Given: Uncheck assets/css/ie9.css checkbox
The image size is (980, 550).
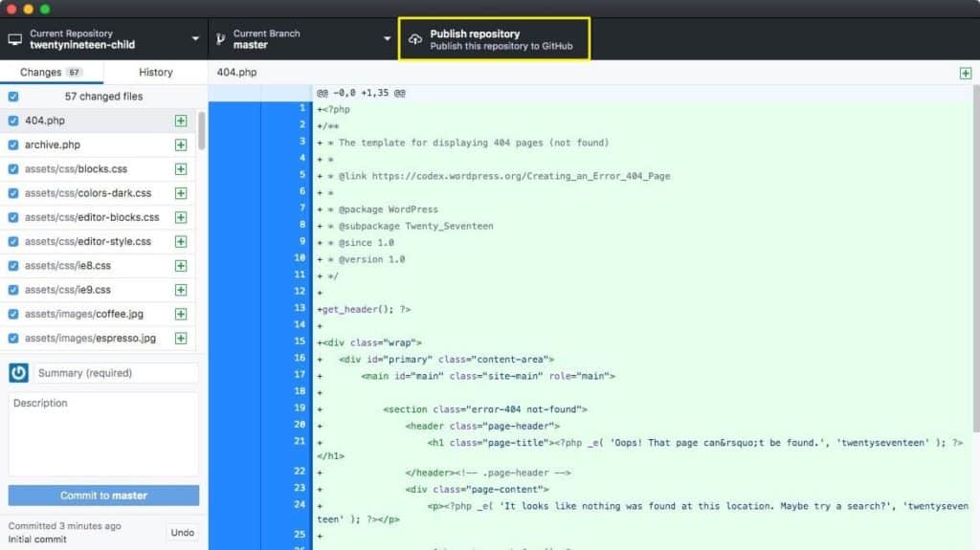Looking at the screenshot, I should 13,290.
